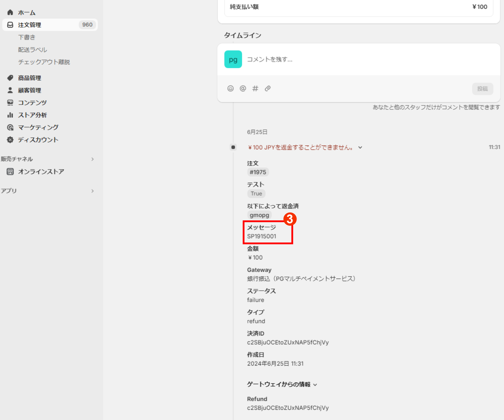
Task: Open ストア分析 analytics section
Action: pyautogui.click(x=32, y=115)
